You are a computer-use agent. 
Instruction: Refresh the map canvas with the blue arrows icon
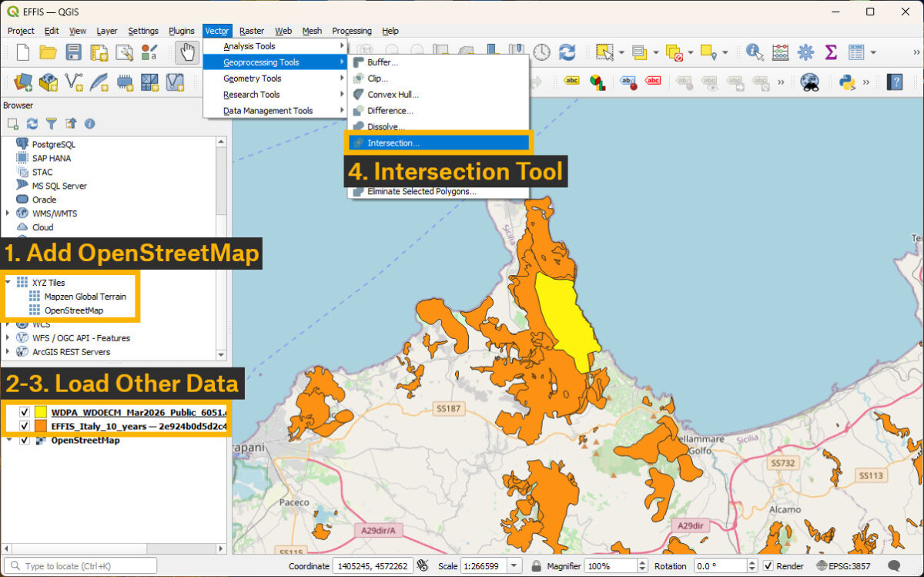[x=567, y=52]
